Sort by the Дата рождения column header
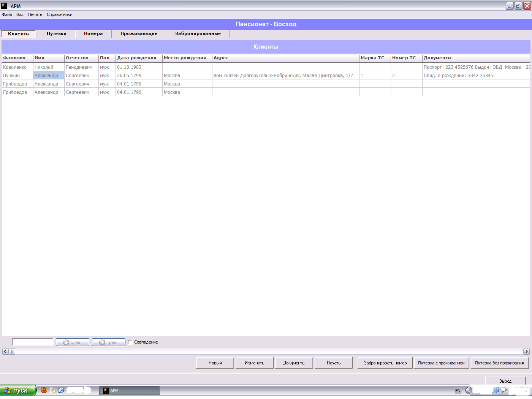This screenshot has height=399, width=532. pos(139,58)
